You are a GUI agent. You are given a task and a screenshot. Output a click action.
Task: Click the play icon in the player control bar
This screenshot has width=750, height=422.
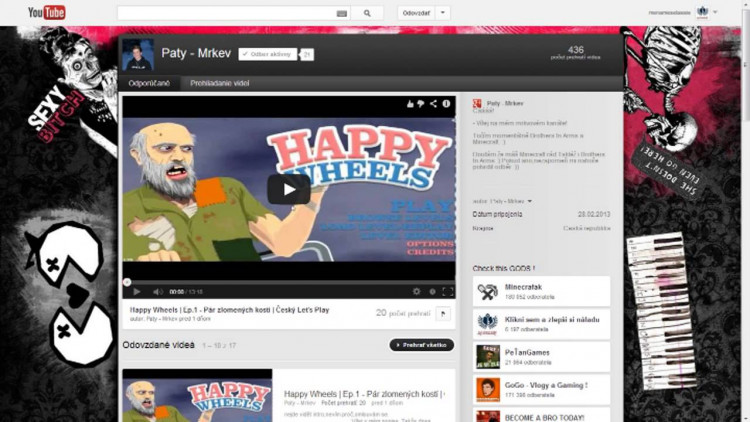coord(137,291)
